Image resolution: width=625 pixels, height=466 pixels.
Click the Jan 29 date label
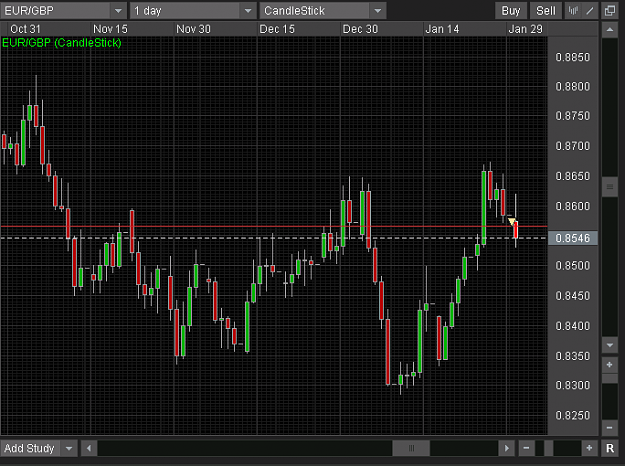click(x=525, y=29)
